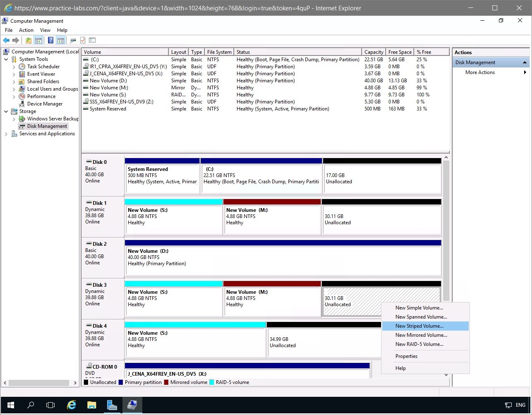
Task: Click the checklist settings toolbar icon
Action: [92, 40]
